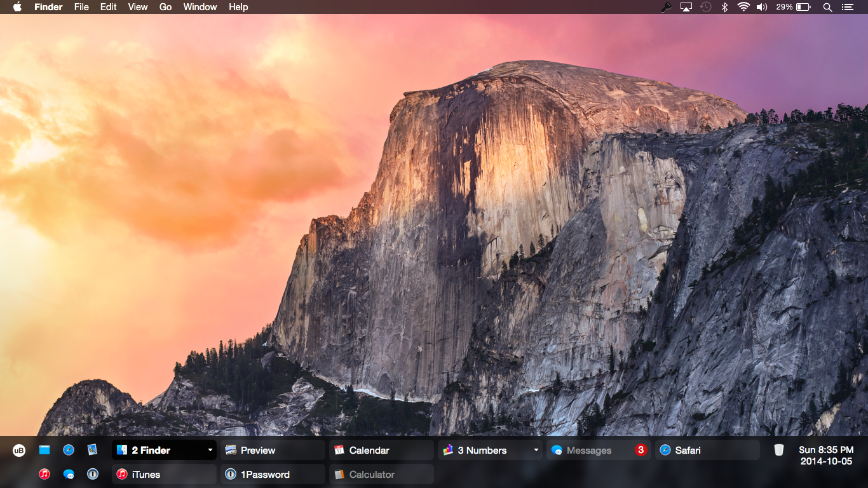Click the small blue window shortcut icon beside uB
Viewport: 868px width, 488px height.
pyautogui.click(x=44, y=450)
